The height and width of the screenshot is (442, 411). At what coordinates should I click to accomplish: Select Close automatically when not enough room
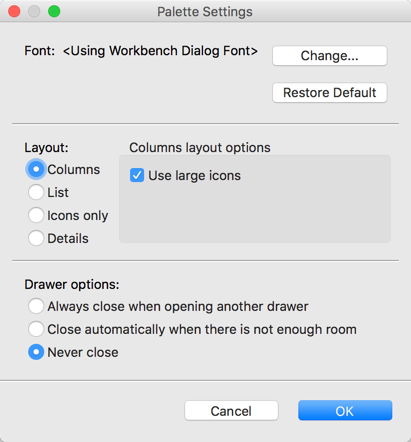tap(36, 329)
